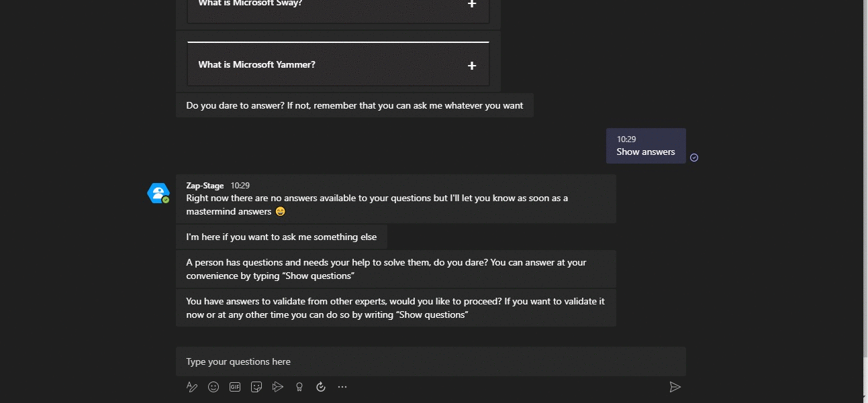Expand 'What is Microsoft Yammer?' with plus
The height and width of the screenshot is (403, 868).
(472, 65)
